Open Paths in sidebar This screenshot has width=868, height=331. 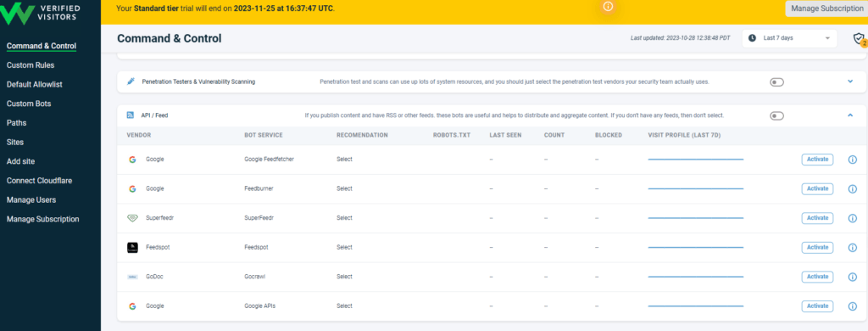tap(17, 123)
